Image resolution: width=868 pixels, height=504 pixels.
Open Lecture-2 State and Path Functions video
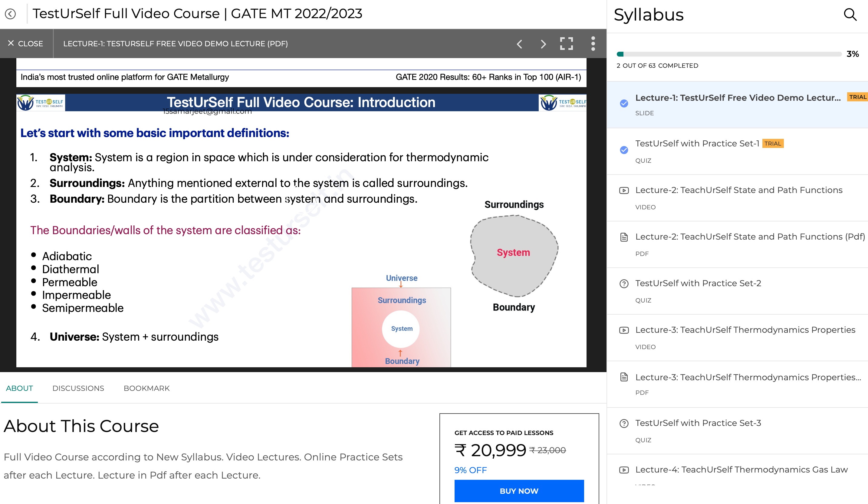click(738, 198)
